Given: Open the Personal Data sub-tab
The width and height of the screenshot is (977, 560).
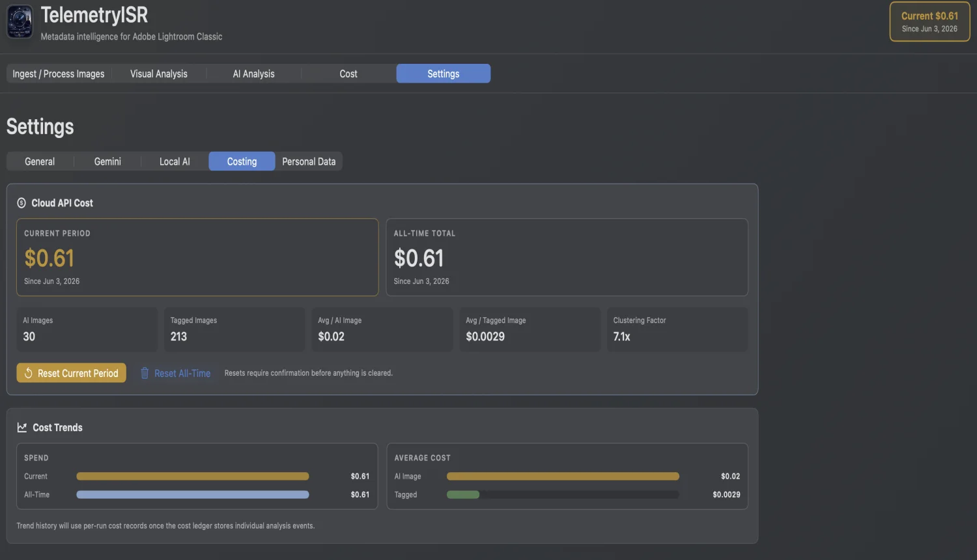Looking at the screenshot, I should 309,161.
